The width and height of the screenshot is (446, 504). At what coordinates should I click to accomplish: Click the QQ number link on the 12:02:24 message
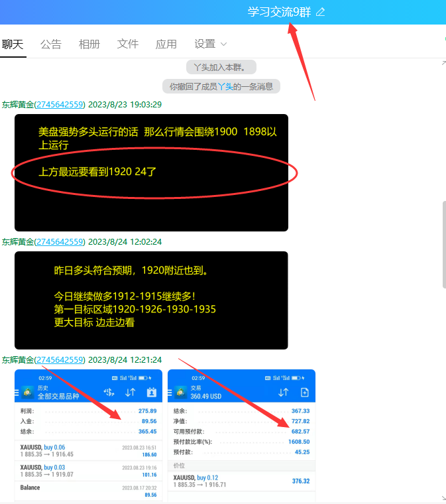click(x=60, y=241)
